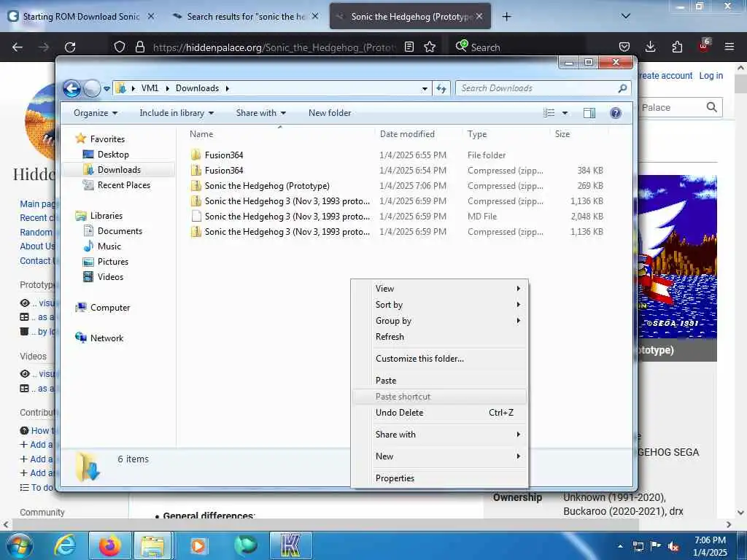The height and width of the screenshot is (560, 747).
Task: Open the Share with toolbar dropdown
Action: point(260,113)
